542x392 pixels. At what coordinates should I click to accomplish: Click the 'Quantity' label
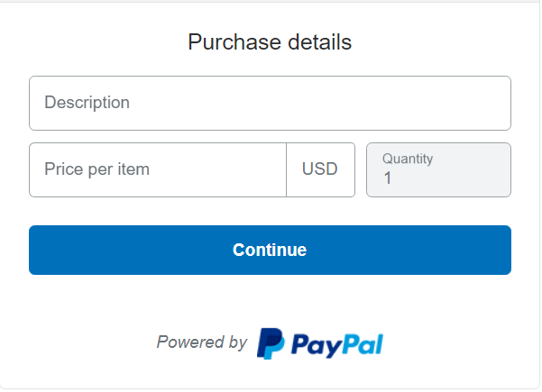(x=408, y=159)
